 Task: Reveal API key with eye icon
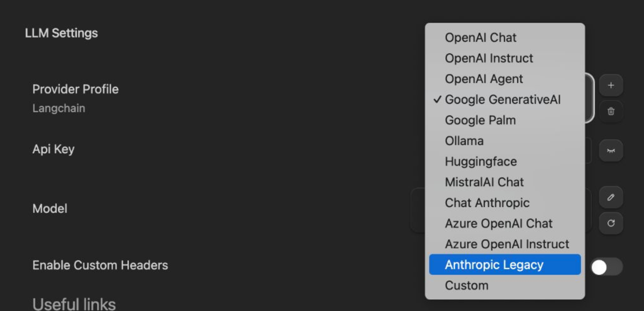[611, 151]
